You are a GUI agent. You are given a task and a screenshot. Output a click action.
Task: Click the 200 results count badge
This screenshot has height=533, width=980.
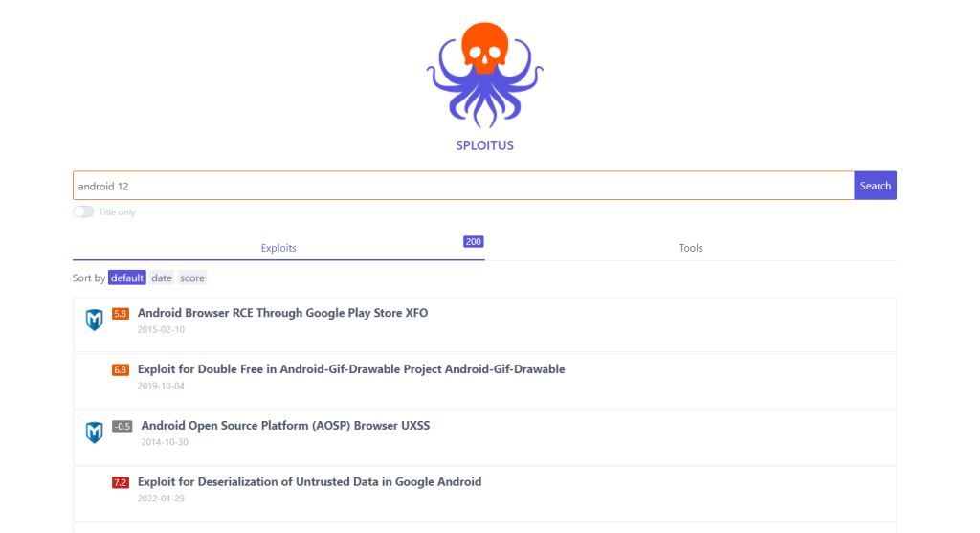click(x=473, y=242)
